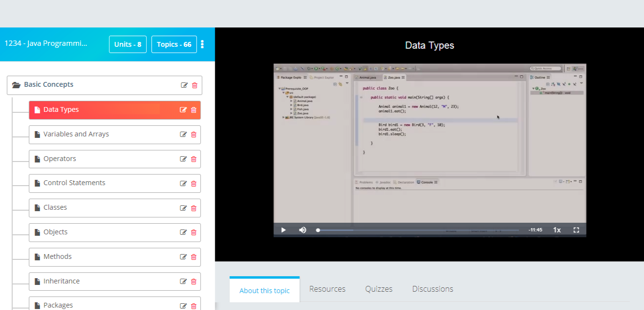Screen dimensions: 644x310
Task: Open the Operators topic
Action: pos(115,159)
